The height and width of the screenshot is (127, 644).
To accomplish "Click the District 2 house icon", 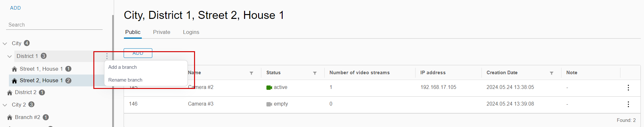I will click(10, 93).
